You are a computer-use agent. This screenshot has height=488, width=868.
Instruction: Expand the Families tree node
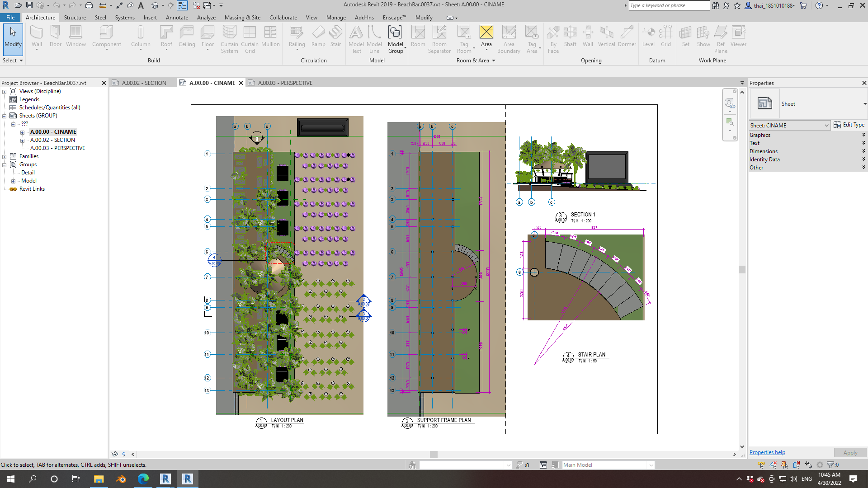pyautogui.click(x=5, y=157)
